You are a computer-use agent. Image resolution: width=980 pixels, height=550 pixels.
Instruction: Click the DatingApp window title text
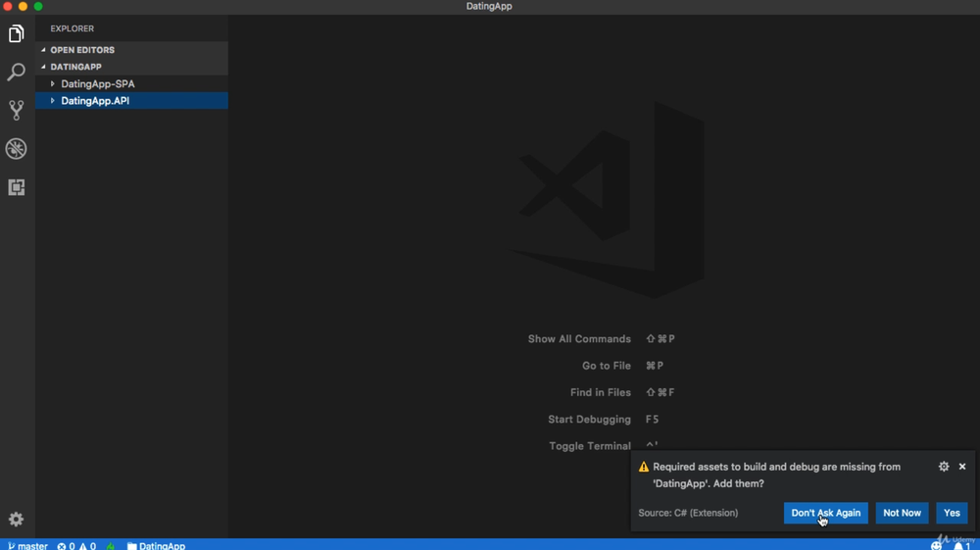click(489, 6)
